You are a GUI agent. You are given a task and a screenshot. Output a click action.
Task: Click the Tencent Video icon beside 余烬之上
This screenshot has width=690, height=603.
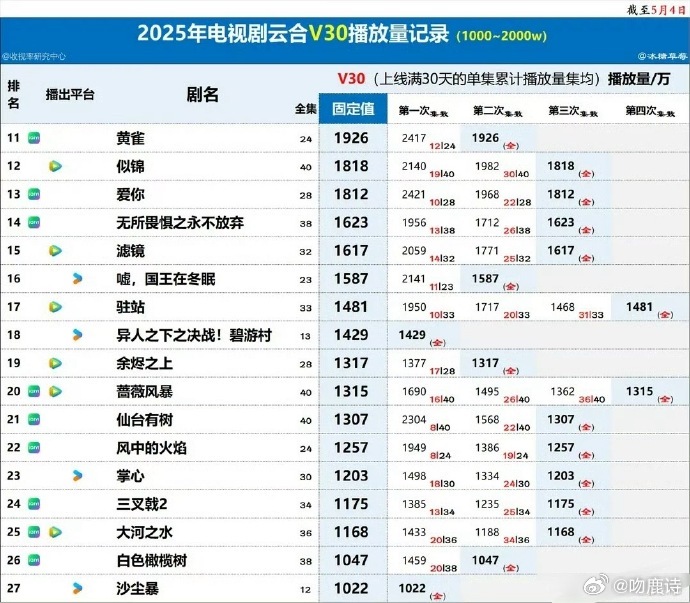55,363
